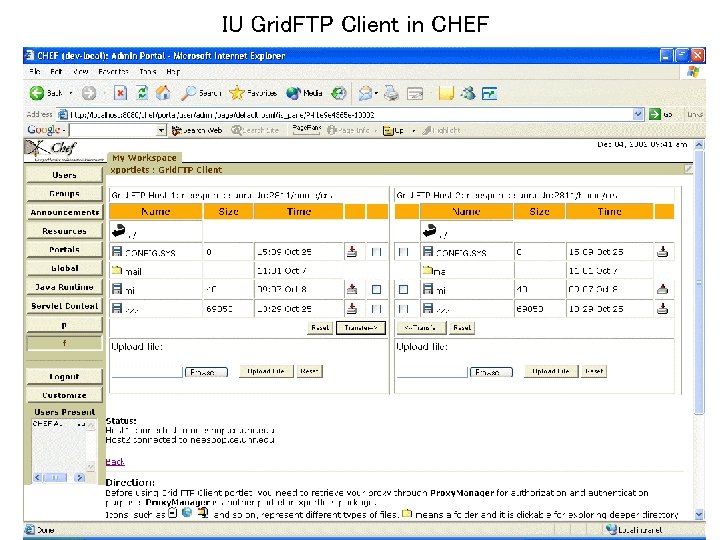Check the 69050 file box in Host 1

377,309
